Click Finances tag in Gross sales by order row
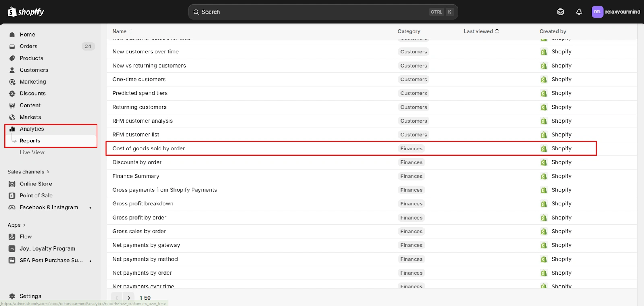This screenshot has height=306, width=644. pyautogui.click(x=411, y=232)
